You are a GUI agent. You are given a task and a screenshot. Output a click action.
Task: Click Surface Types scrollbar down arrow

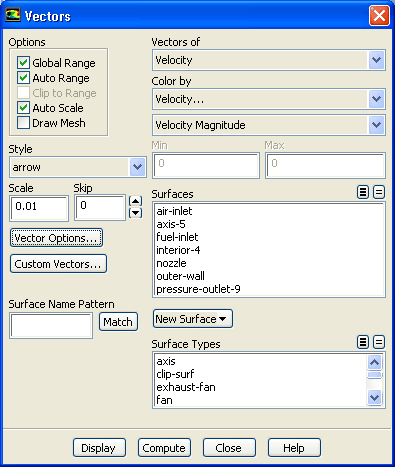tap(375, 397)
